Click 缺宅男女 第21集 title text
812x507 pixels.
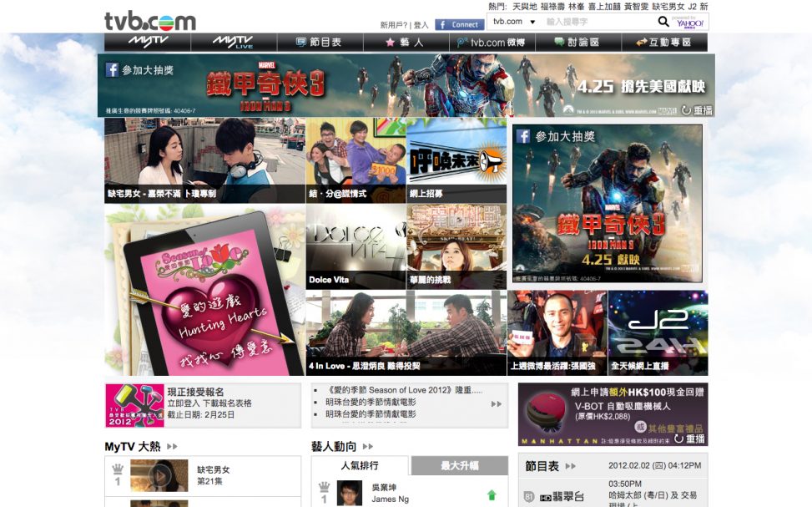[x=214, y=475]
